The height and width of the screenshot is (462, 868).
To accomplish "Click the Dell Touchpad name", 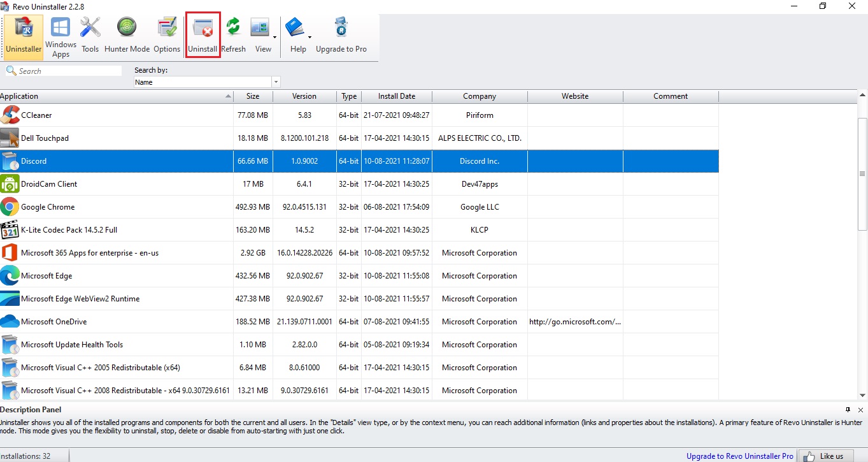I will (x=45, y=138).
